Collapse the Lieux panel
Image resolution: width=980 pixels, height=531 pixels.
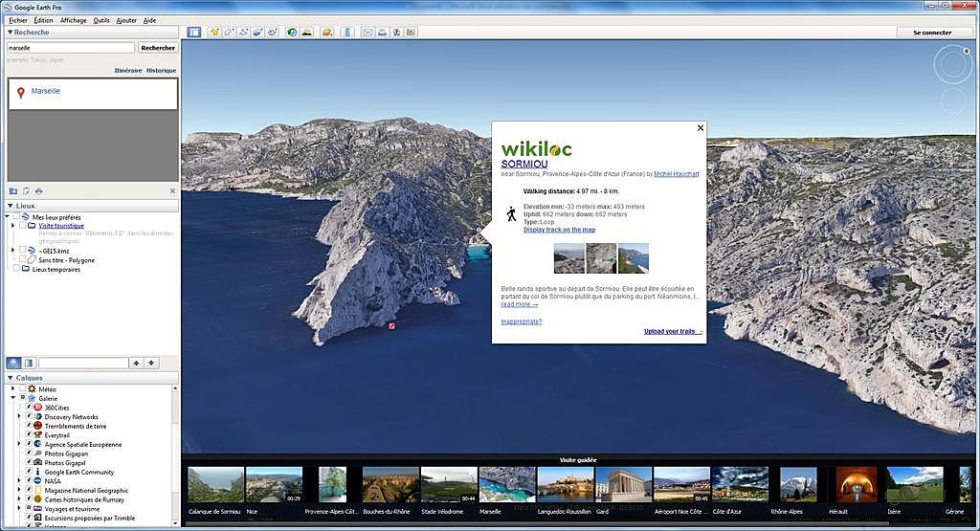point(10,206)
